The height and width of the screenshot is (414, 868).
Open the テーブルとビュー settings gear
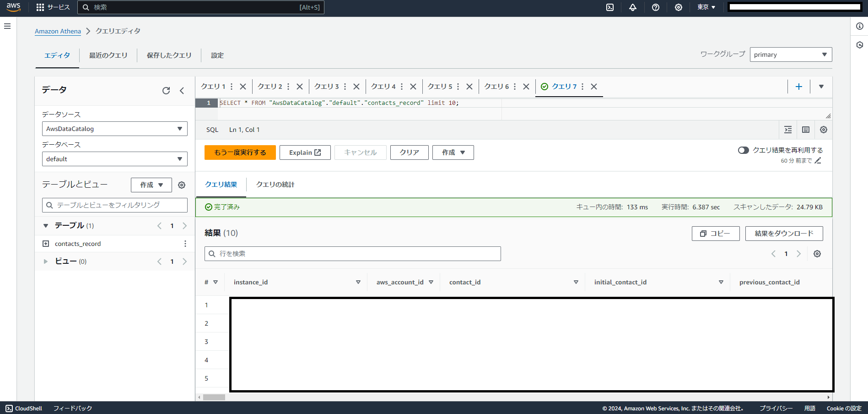point(182,185)
